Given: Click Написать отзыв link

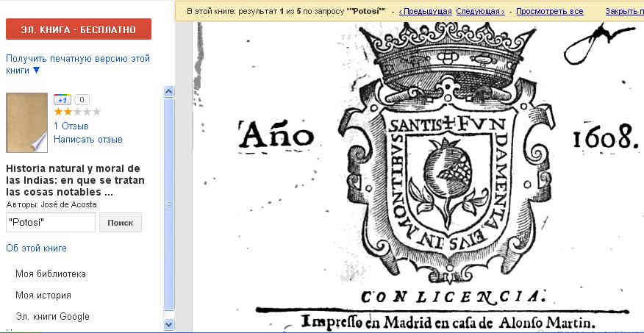Looking at the screenshot, I should (x=87, y=139).
